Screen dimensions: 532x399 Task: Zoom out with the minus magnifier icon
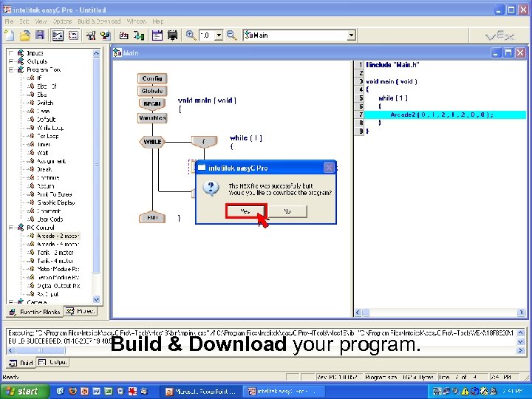tap(232, 35)
